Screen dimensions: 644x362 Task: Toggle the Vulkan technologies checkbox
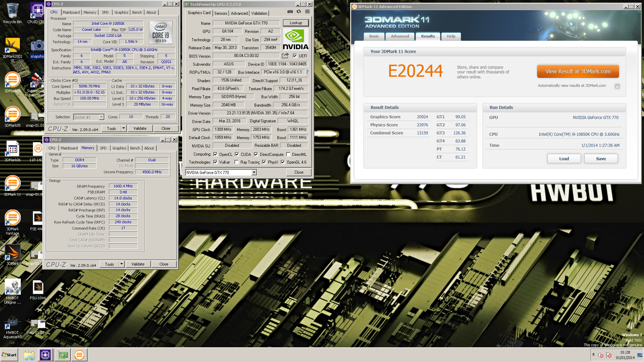(x=215, y=162)
